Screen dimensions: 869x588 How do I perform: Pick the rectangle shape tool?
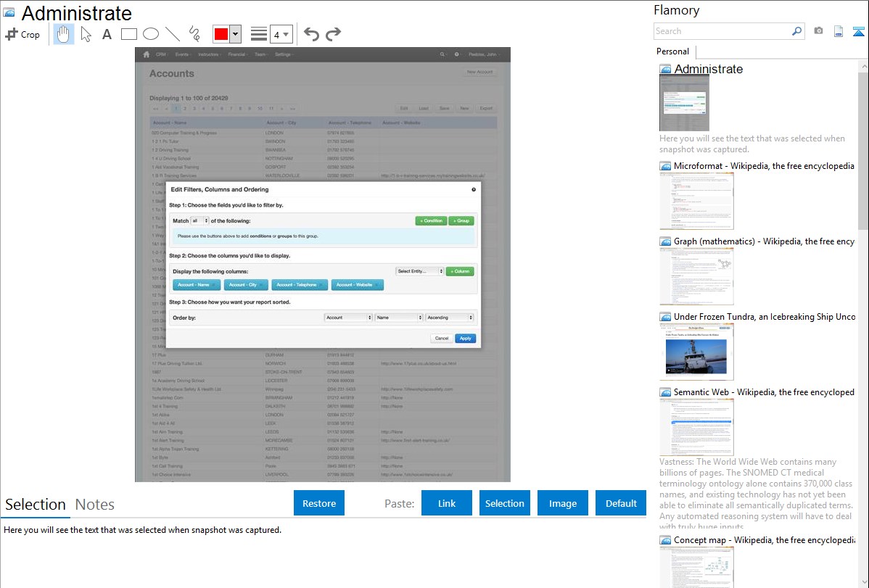(x=128, y=34)
